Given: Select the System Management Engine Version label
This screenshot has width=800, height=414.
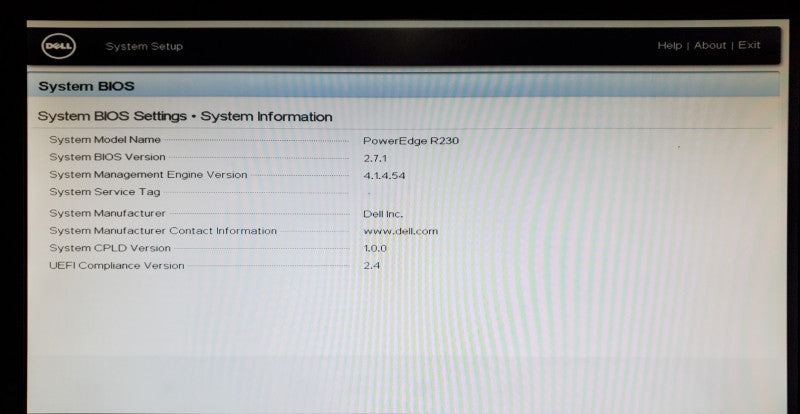Looking at the screenshot, I should [148, 175].
